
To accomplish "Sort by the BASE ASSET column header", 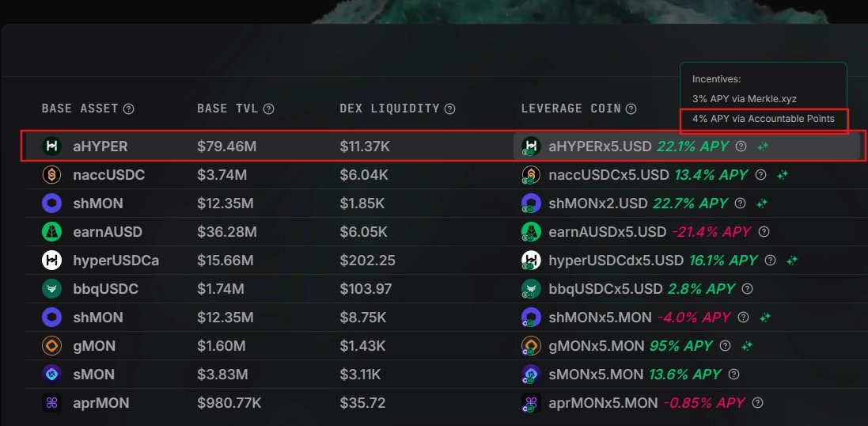I will (80, 108).
